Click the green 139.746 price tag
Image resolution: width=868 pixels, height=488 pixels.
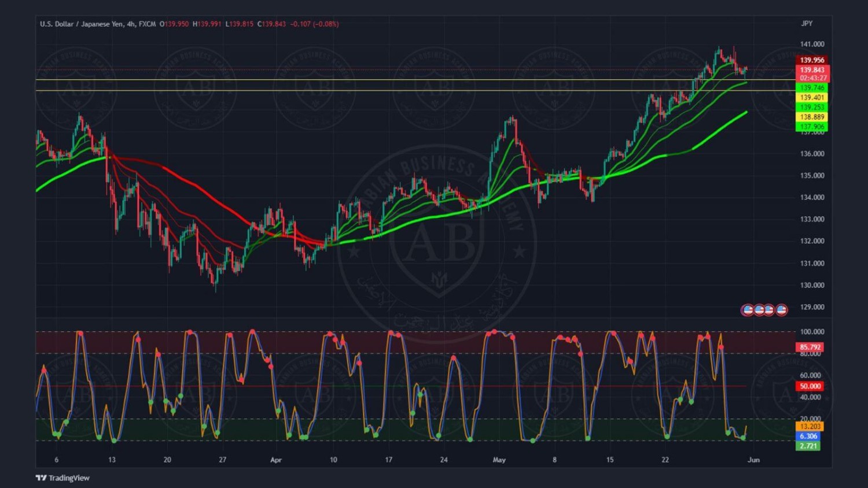pos(812,88)
